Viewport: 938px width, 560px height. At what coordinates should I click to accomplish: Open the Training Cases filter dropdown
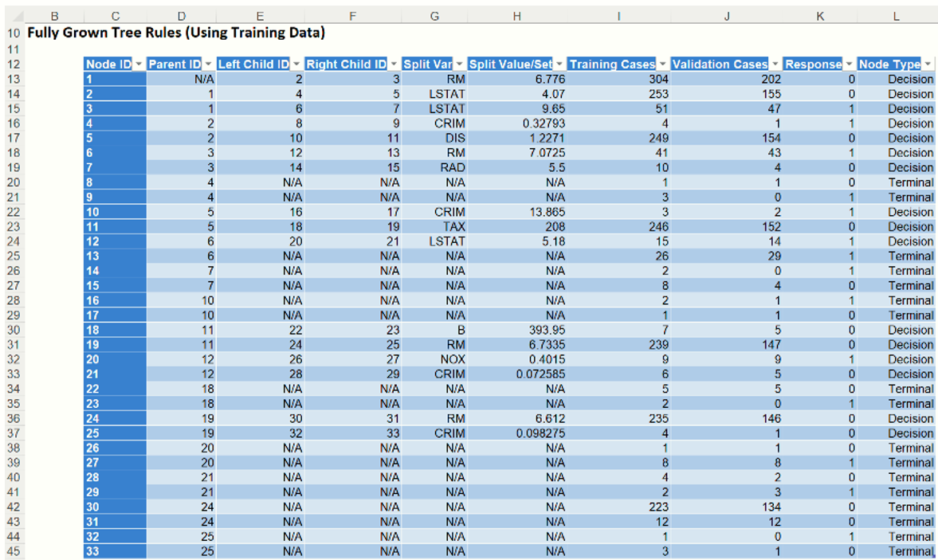662,65
